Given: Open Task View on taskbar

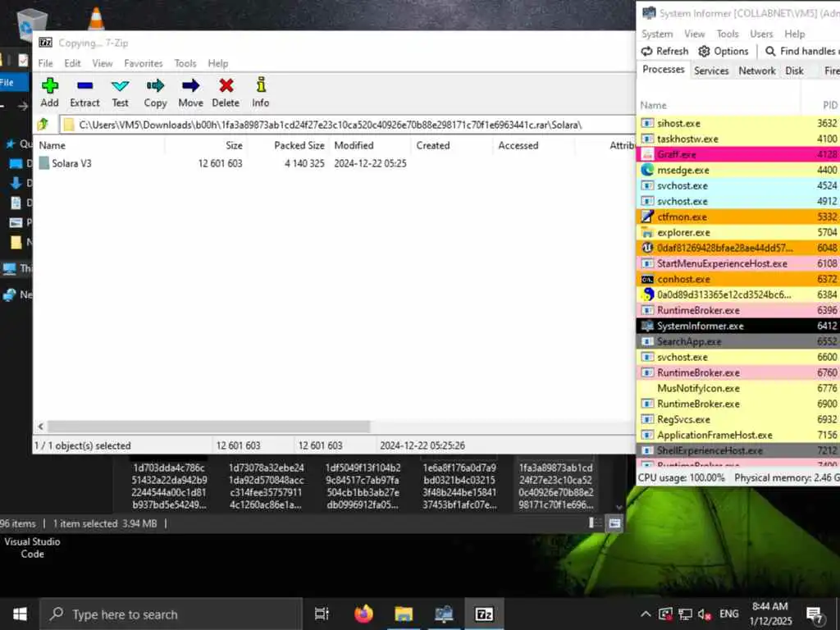Looking at the screenshot, I should [x=322, y=614].
